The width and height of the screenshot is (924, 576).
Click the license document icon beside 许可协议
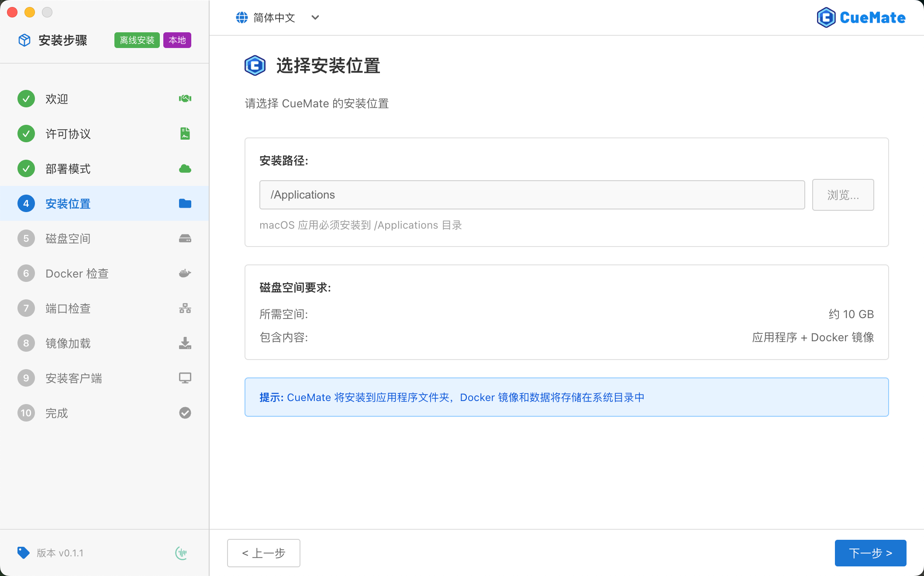pos(185,134)
